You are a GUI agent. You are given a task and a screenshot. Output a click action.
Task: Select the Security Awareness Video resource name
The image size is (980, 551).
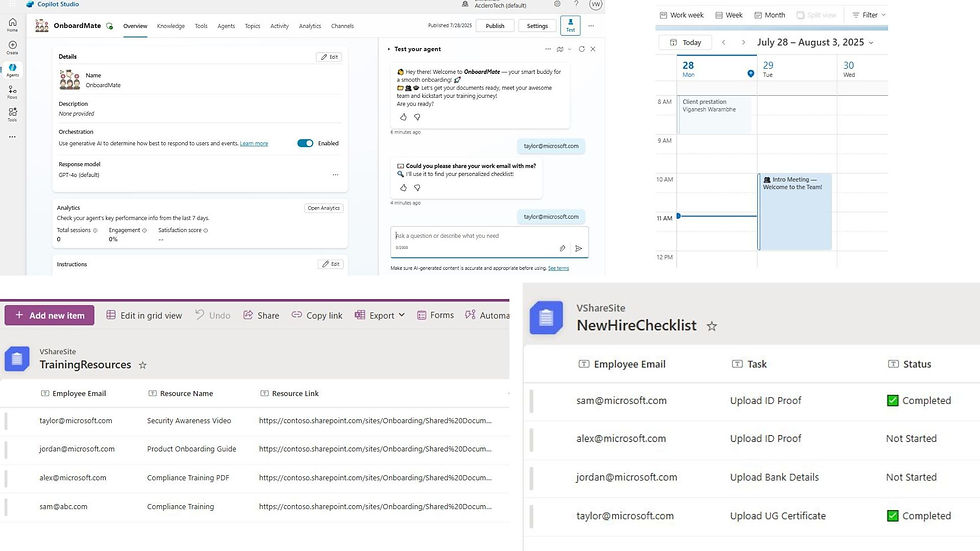[189, 421]
